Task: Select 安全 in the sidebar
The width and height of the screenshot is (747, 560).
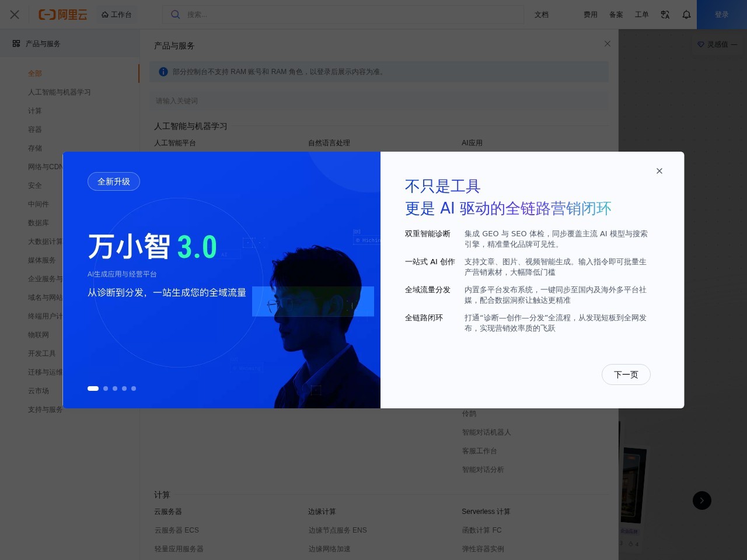Action: click(35, 185)
